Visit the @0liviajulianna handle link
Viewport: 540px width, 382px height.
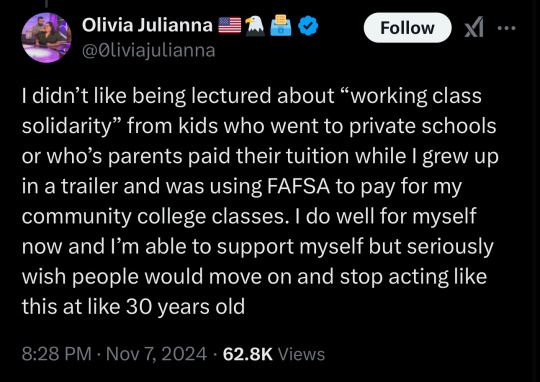pos(149,51)
